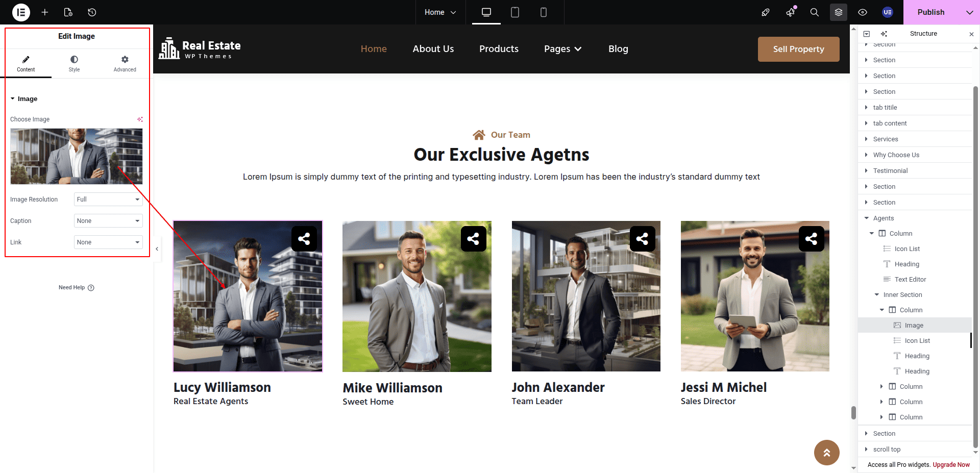The height and width of the screenshot is (473, 980).
Task: Open the Caption dropdown
Action: (108, 221)
